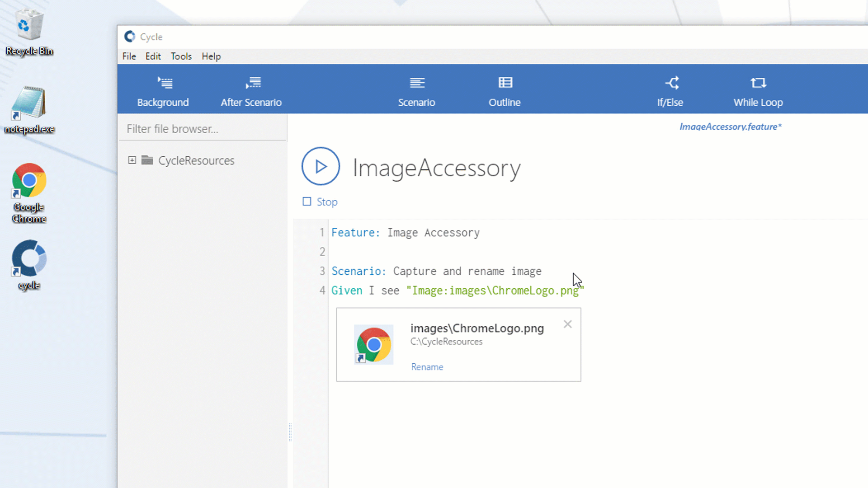Open the Edit menu
Image resolution: width=868 pixels, height=488 pixels.
[153, 56]
